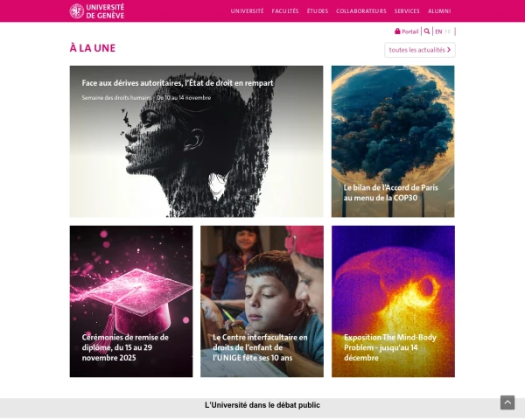This screenshot has width=525, height=420.
Task: Open The Mind-Body Problem exposition tile
Action: [x=393, y=301]
